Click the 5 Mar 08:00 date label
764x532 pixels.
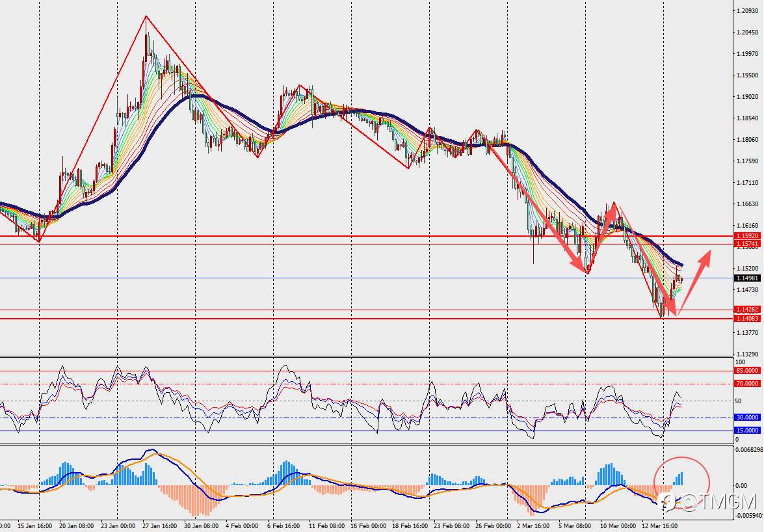pos(576,526)
